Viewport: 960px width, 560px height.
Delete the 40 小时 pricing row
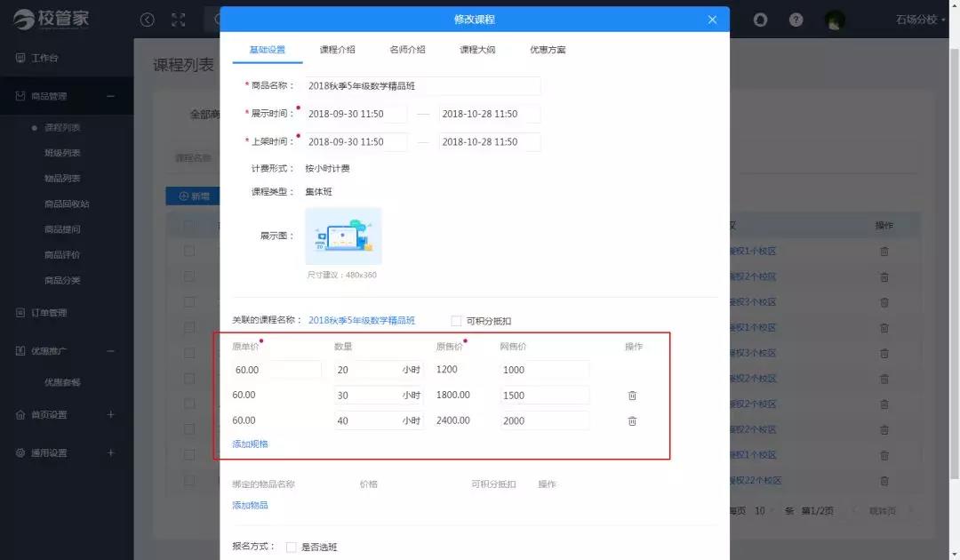[632, 421]
